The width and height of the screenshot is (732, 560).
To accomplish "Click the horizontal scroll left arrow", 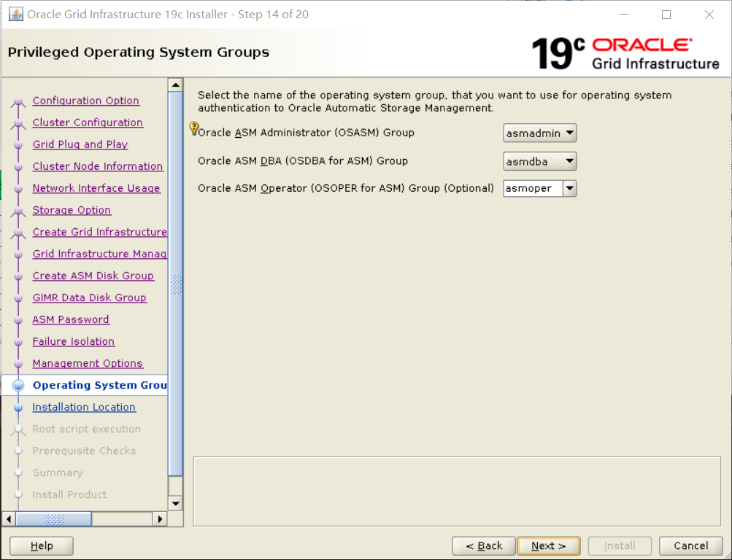I will coord(9,519).
